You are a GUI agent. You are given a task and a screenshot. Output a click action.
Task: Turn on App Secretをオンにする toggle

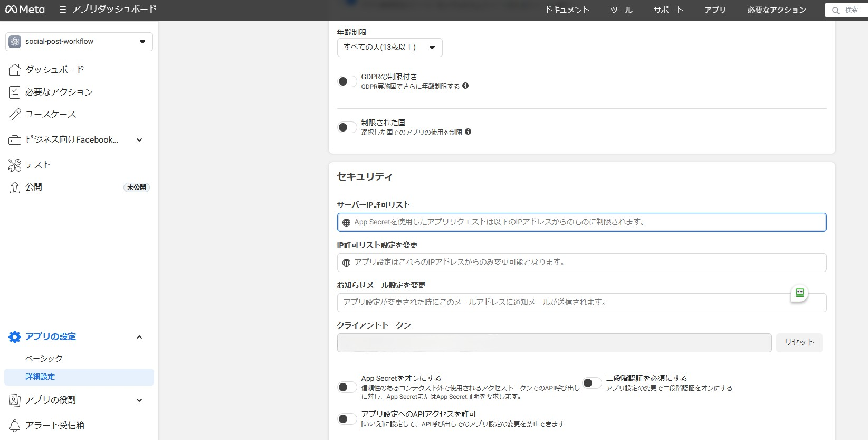(347, 387)
